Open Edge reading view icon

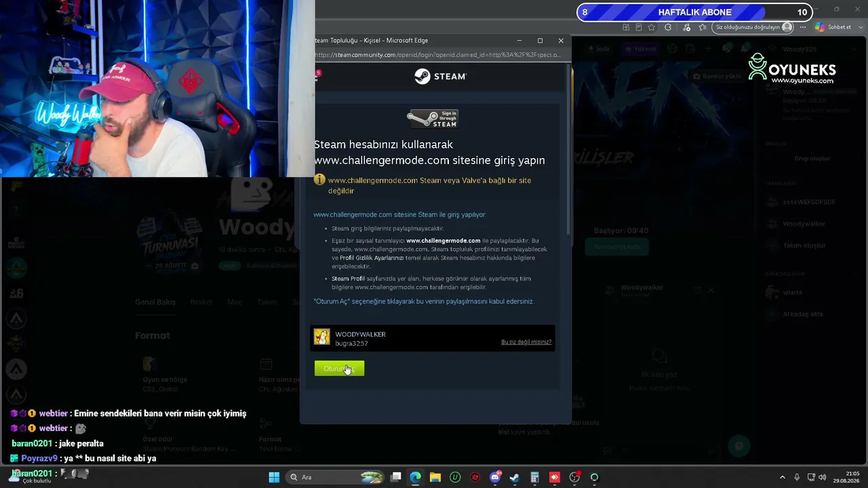click(x=639, y=27)
